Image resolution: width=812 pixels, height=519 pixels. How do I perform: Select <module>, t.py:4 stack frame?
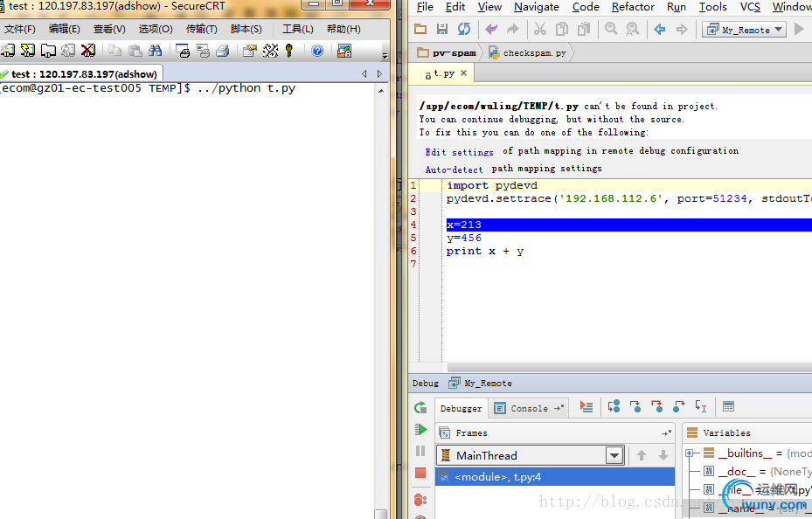(x=555, y=477)
